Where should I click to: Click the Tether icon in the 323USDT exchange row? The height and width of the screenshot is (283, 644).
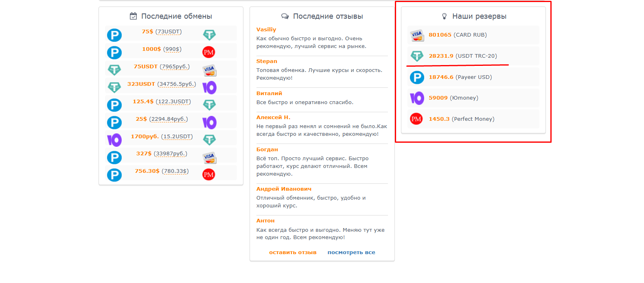(x=114, y=87)
